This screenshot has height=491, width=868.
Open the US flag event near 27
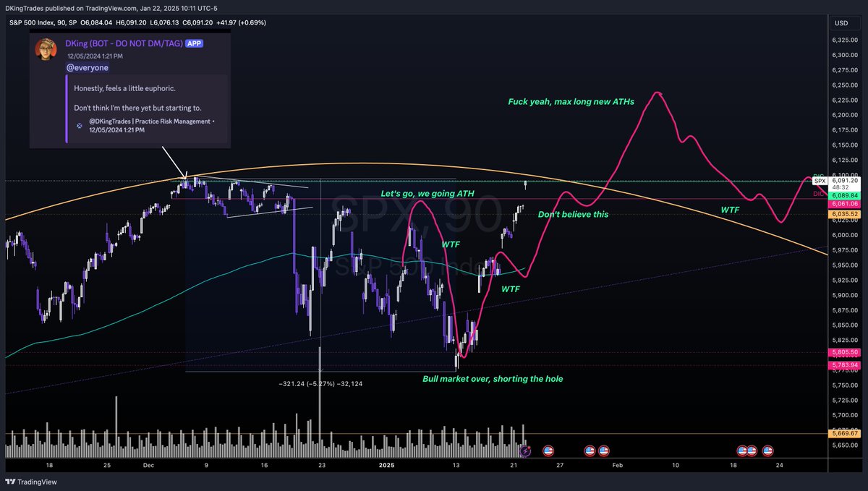[548, 451]
